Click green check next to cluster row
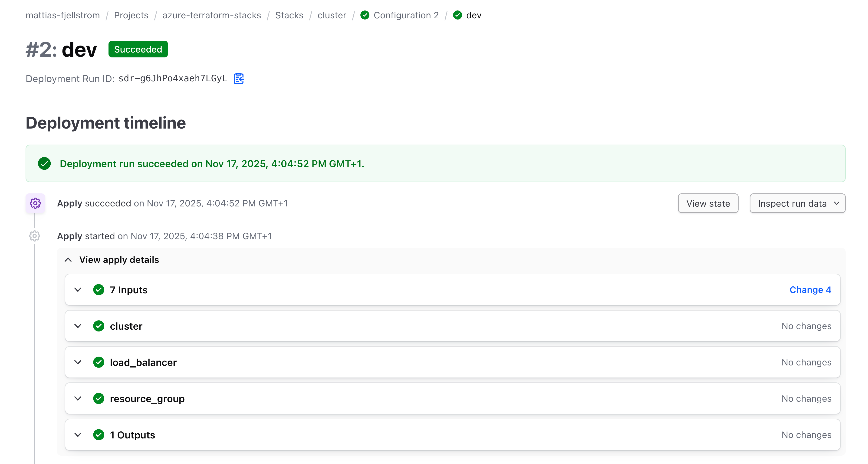The width and height of the screenshot is (868, 464). coord(99,326)
